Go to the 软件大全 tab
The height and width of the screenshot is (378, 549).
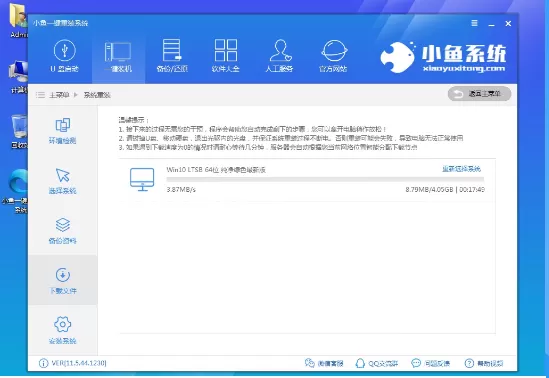coord(225,56)
